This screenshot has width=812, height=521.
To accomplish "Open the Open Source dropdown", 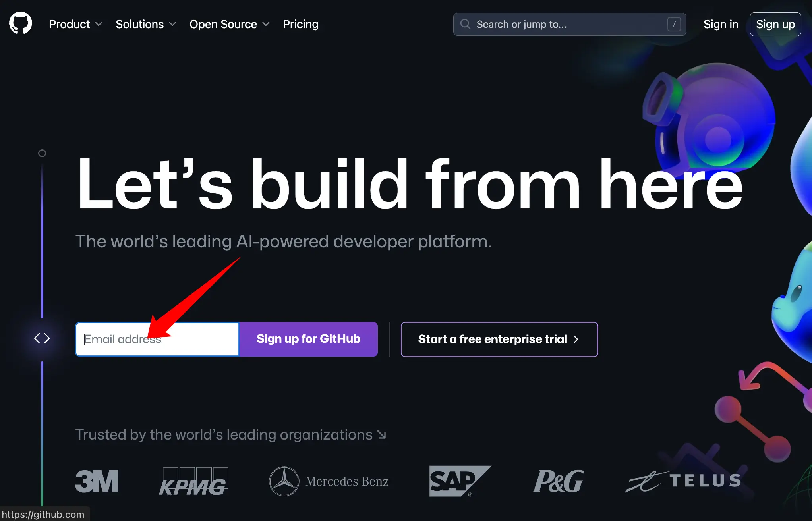I will tap(230, 24).
